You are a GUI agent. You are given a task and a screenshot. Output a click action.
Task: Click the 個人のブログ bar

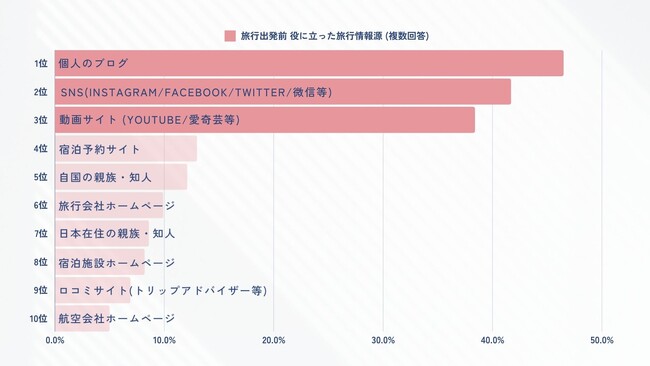309,63
